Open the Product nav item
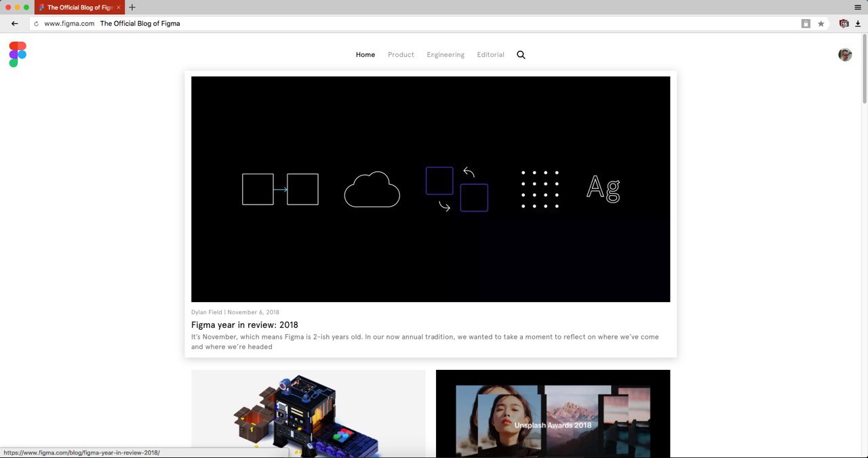Screen dimensions: 868x458 pos(401,55)
